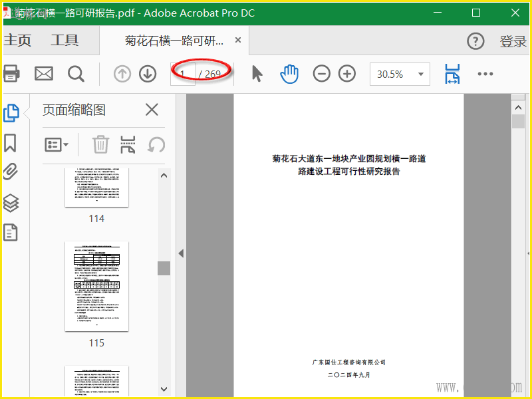Click the current page number field
Image resolution: width=532 pixels, height=399 pixels.
tap(182, 74)
